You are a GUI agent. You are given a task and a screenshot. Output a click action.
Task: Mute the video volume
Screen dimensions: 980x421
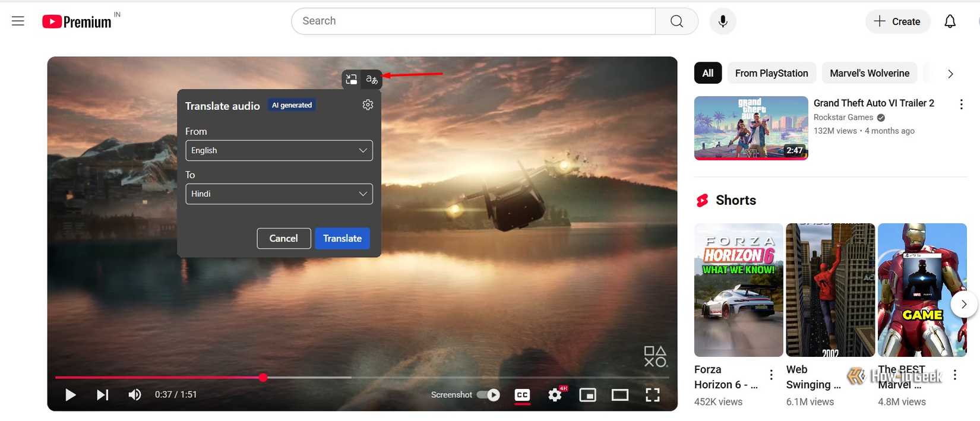click(x=135, y=395)
